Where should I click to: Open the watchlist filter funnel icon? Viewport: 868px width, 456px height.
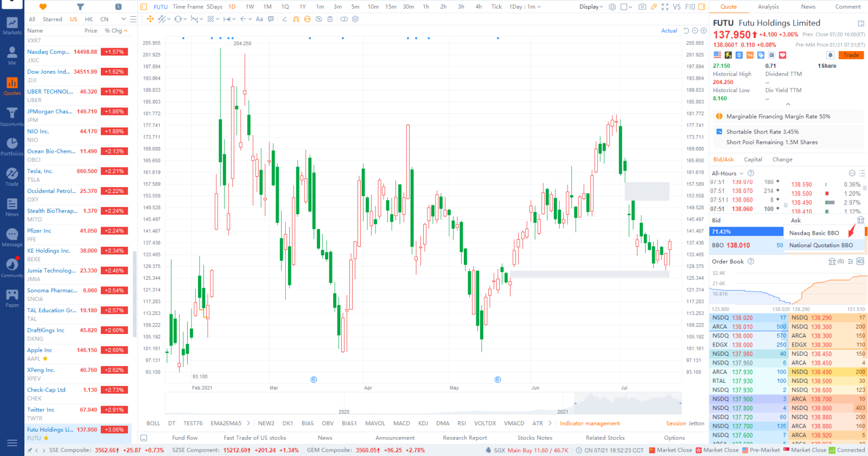[80, 7]
